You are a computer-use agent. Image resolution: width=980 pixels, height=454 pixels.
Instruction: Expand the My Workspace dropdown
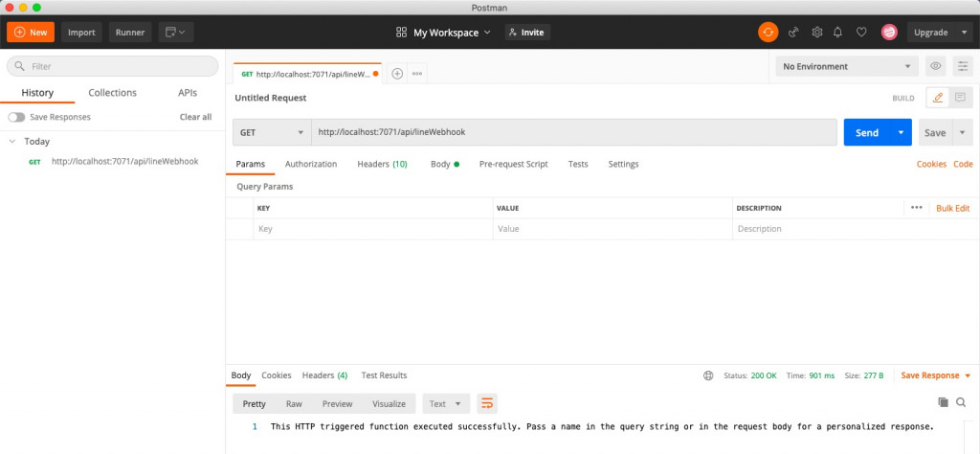coord(452,32)
